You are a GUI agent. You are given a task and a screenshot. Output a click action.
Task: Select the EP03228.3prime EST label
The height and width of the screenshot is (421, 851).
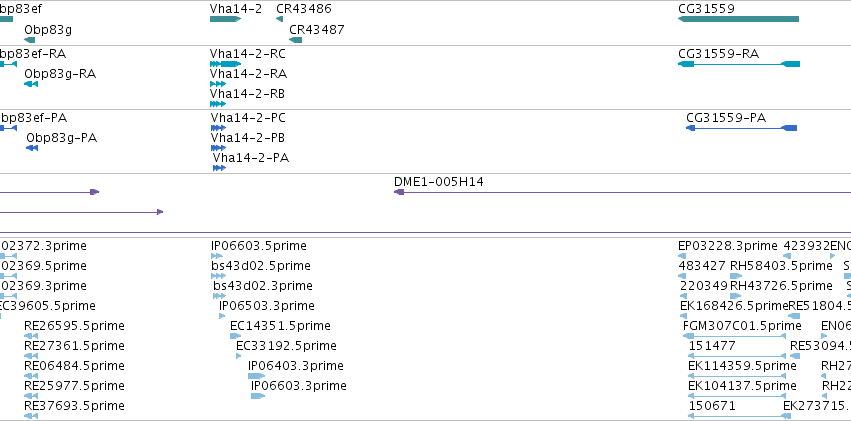728,246
